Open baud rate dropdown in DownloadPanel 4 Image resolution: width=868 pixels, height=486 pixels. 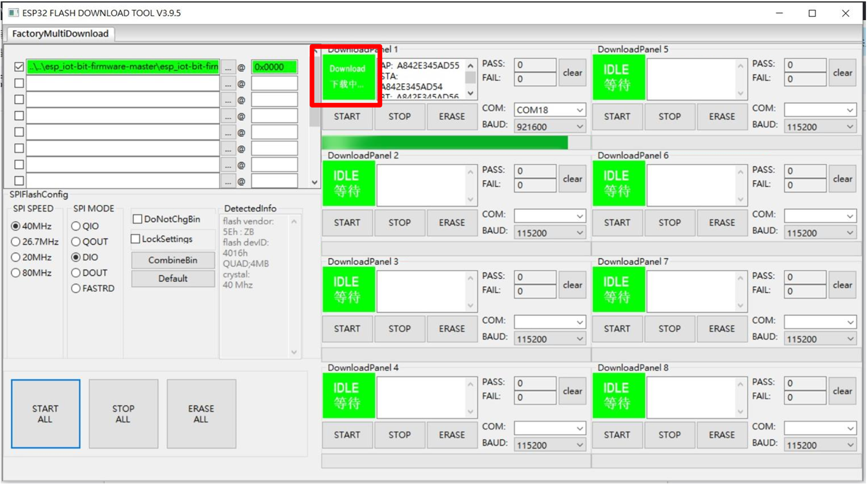tap(550, 445)
